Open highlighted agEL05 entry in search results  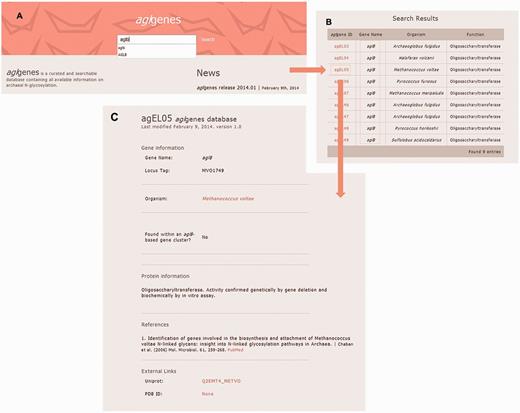[x=341, y=70]
